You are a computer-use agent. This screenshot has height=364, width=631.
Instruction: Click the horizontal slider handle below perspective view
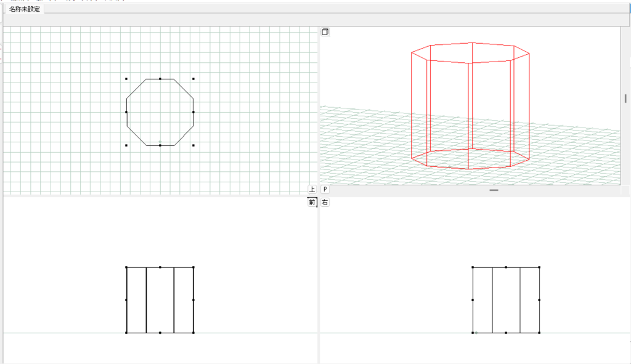coord(494,190)
